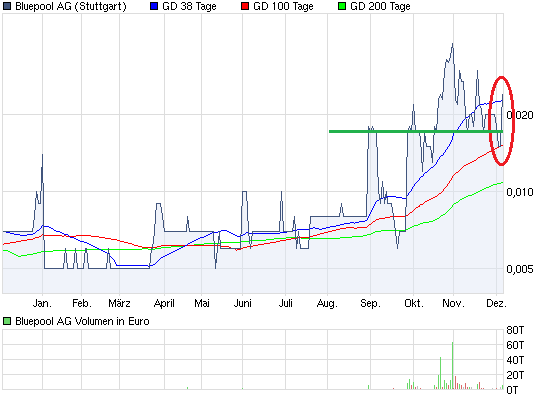Screen dimensions: 545x398
Task: Click the Bluepool AG (Stuttgart) legend color square
Action: pyautogui.click(x=7, y=6)
